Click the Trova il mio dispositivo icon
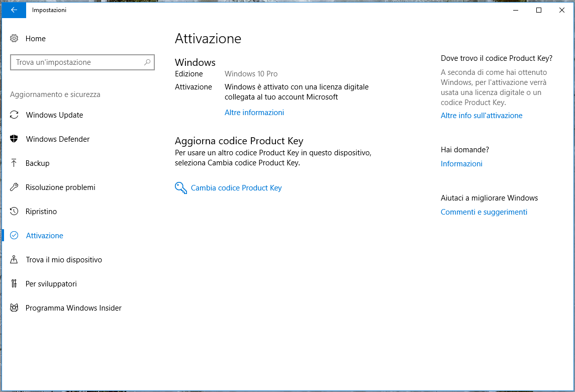The height and width of the screenshot is (392, 575). pyautogui.click(x=14, y=260)
